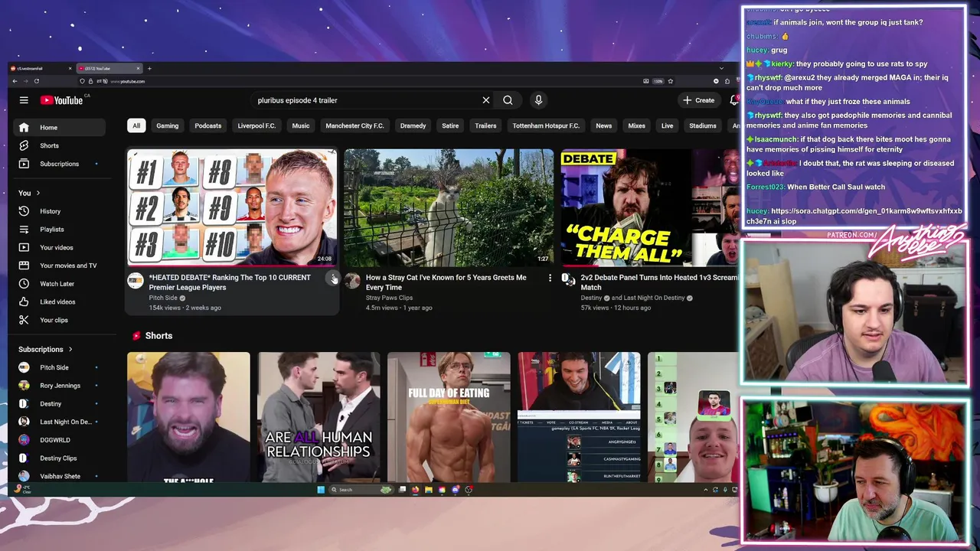
Task: Click the Stray Paws Clips channel avatar
Action: [352, 281]
